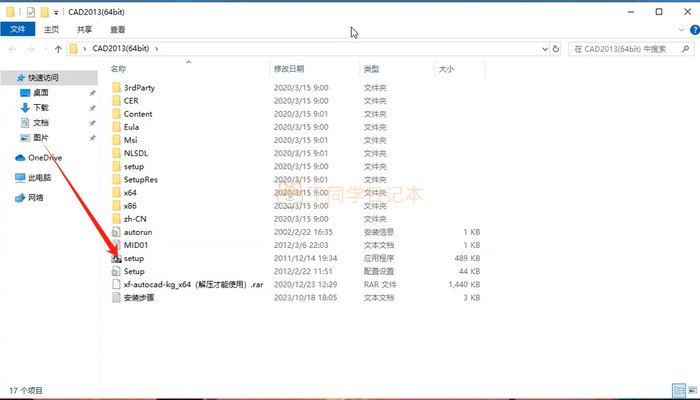Click the Refresh button in address bar
Viewport: 700px width, 400px height.
[x=556, y=49]
